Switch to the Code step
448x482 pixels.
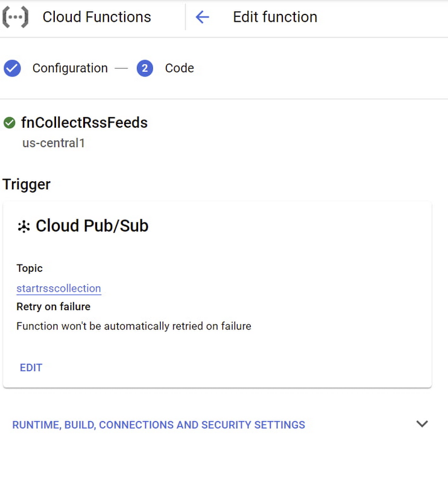coord(180,68)
